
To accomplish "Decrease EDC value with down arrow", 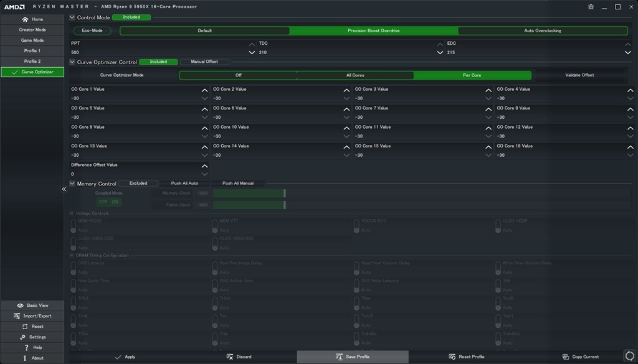I will [x=628, y=52].
